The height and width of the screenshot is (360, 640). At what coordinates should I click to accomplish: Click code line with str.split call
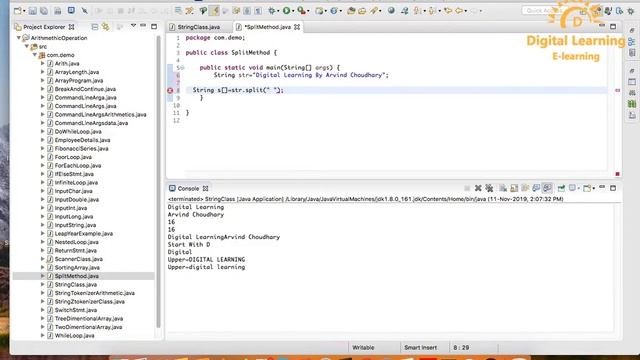point(238,90)
